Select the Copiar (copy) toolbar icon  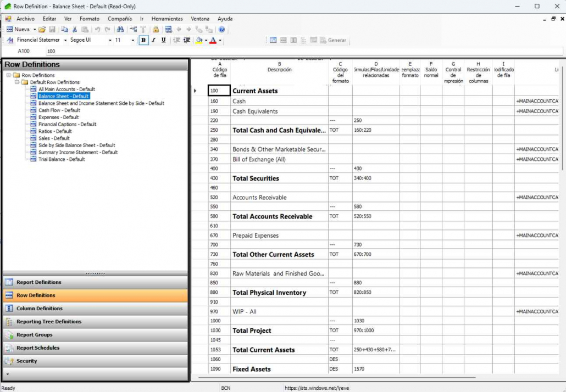(64, 29)
